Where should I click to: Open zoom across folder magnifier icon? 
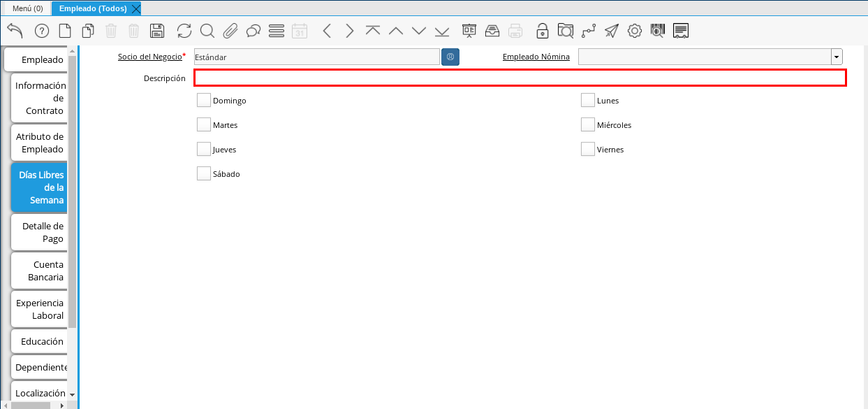click(x=566, y=31)
